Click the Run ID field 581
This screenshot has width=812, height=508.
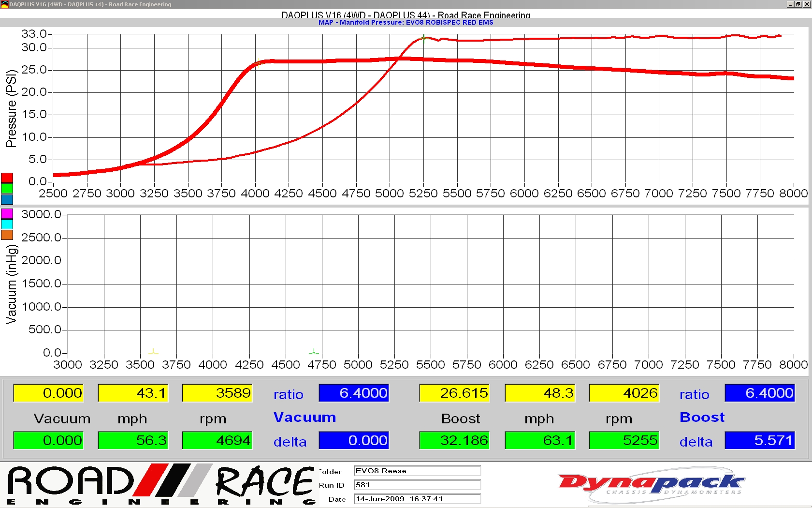pos(418,485)
